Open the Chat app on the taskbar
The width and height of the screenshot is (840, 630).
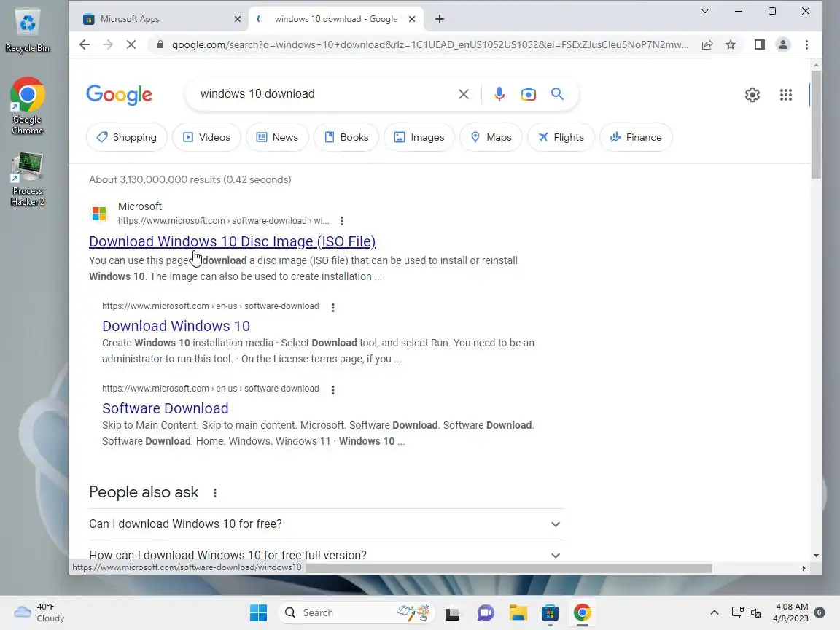(x=486, y=612)
